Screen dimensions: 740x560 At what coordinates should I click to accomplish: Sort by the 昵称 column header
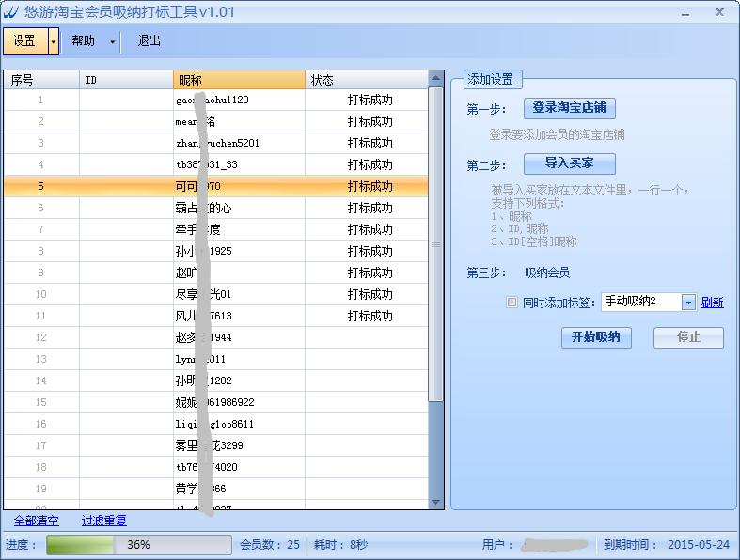(x=239, y=80)
